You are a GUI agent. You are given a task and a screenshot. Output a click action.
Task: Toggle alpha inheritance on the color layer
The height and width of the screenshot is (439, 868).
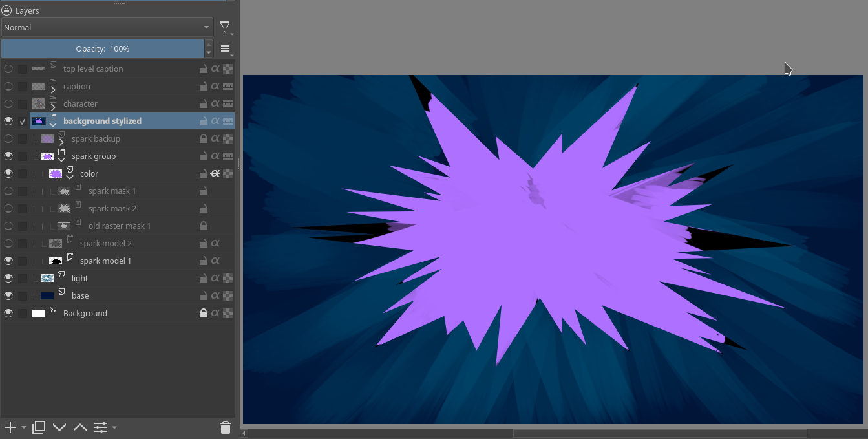point(215,173)
